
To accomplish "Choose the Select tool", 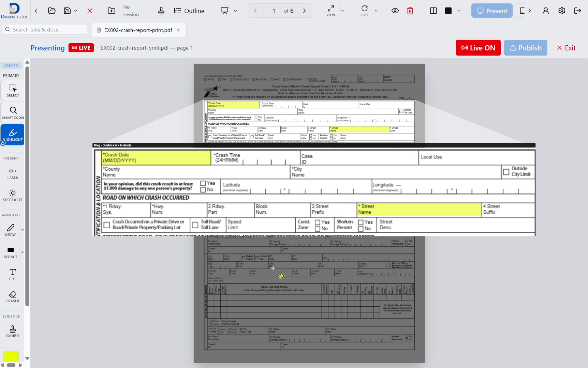I will coord(13,90).
